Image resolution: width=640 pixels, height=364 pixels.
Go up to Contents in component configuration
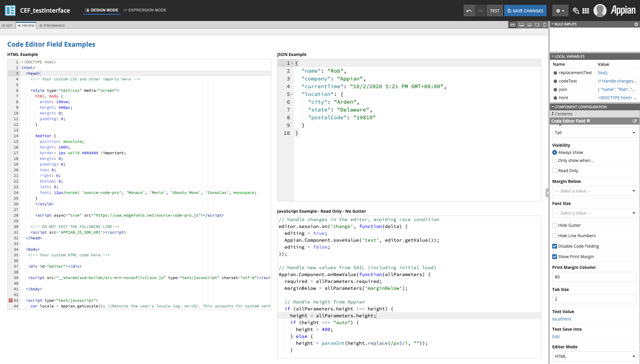tap(562, 114)
